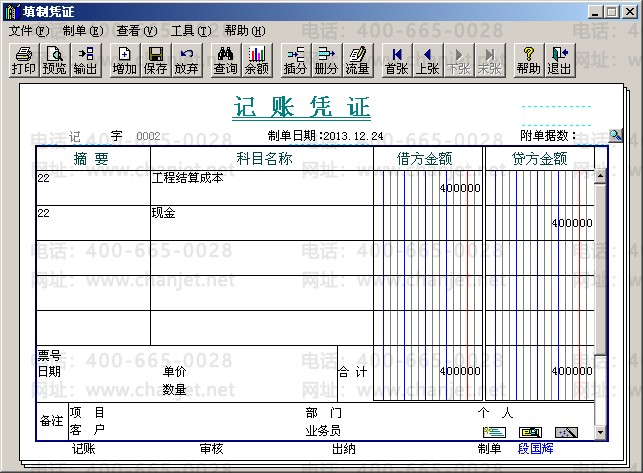Click the voucher table scroll down arrow
The image size is (643, 473).
(600, 432)
